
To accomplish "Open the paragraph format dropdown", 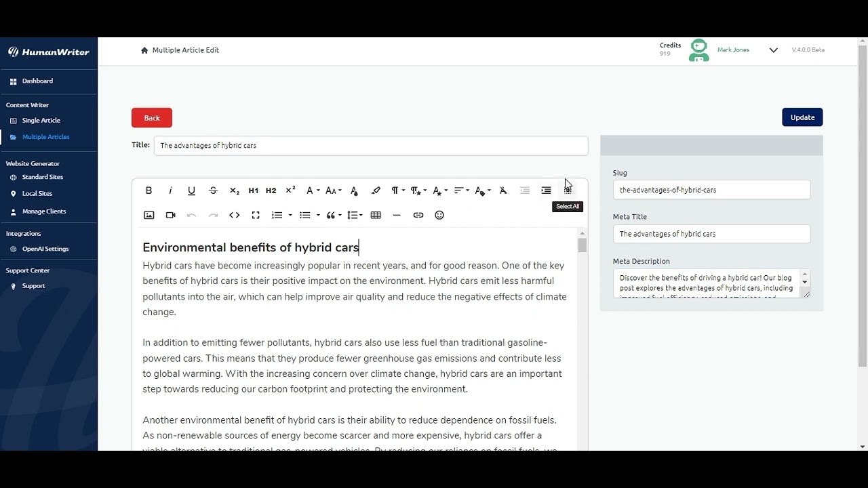I will [397, 190].
